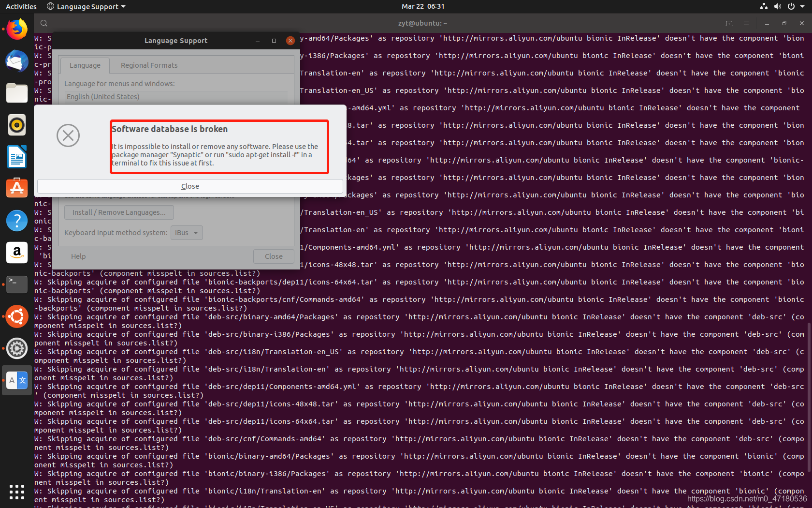Launch Amazon from the dock
This screenshot has height=508, width=812.
(17, 253)
